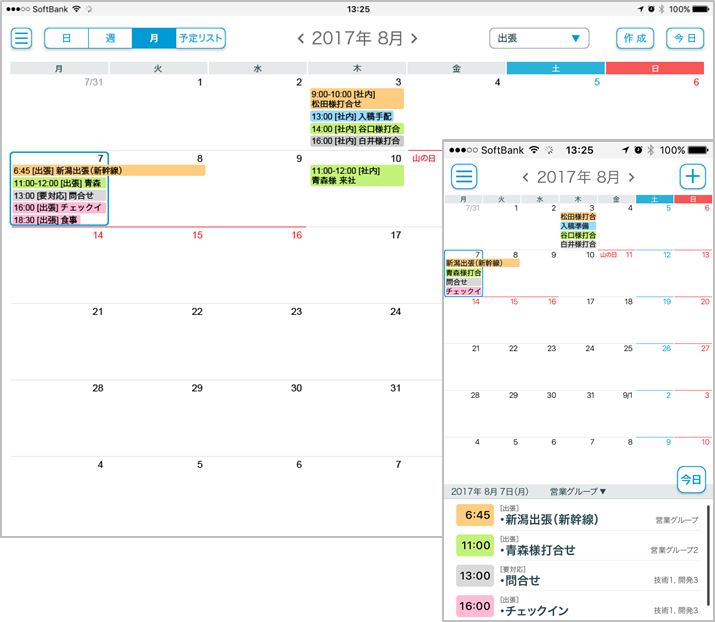Tap the round 今日 icon in phone view
This screenshot has width=715, height=622.
pos(691,479)
